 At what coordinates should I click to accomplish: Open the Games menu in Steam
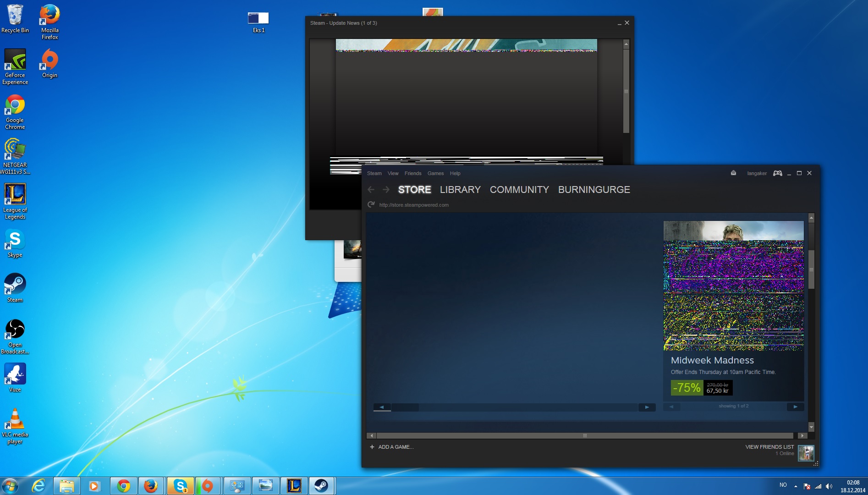click(x=435, y=173)
